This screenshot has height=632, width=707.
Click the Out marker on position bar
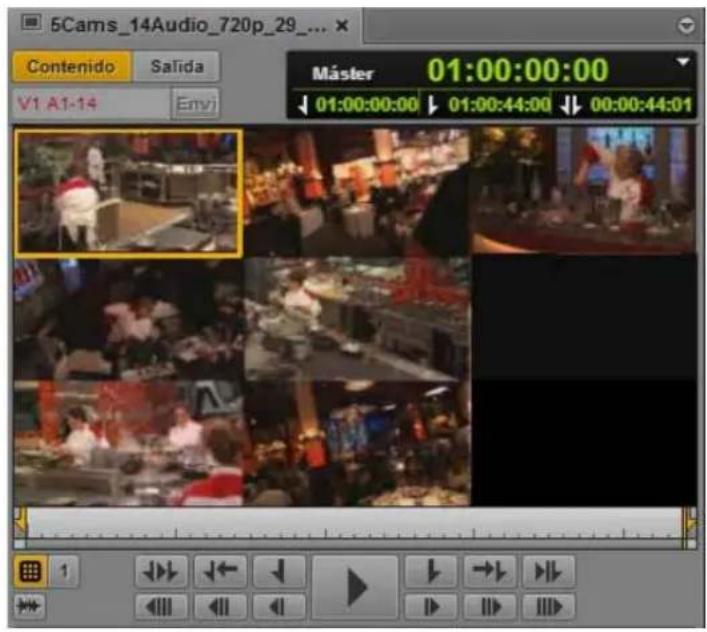[691, 523]
